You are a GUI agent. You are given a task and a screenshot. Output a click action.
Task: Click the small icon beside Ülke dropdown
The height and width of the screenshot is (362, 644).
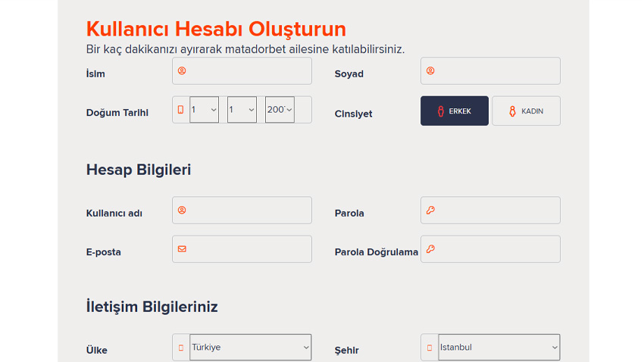[181, 348]
